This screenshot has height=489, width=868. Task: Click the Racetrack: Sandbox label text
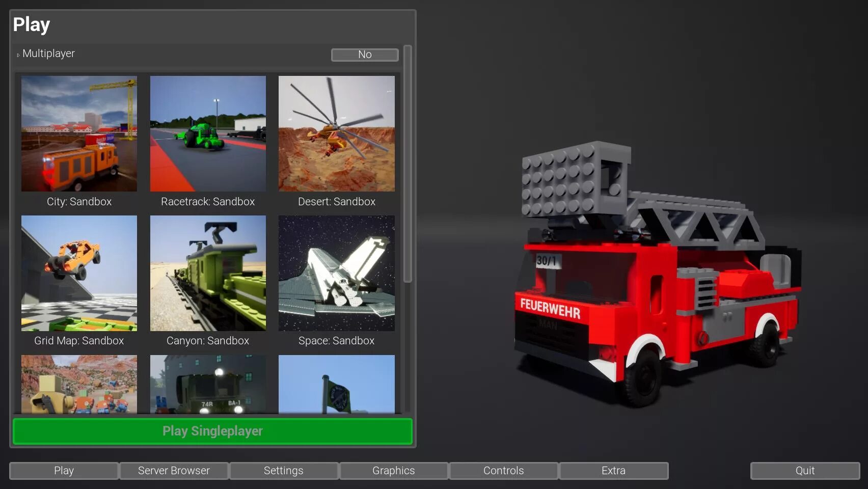208,202
